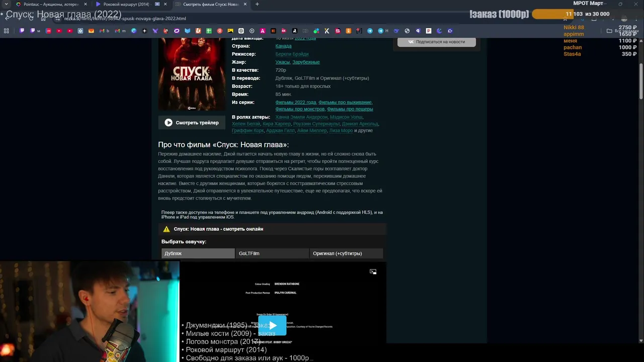Close the Роковой маршрут tab
644x362 pixels.
click(x=165, y=4)
